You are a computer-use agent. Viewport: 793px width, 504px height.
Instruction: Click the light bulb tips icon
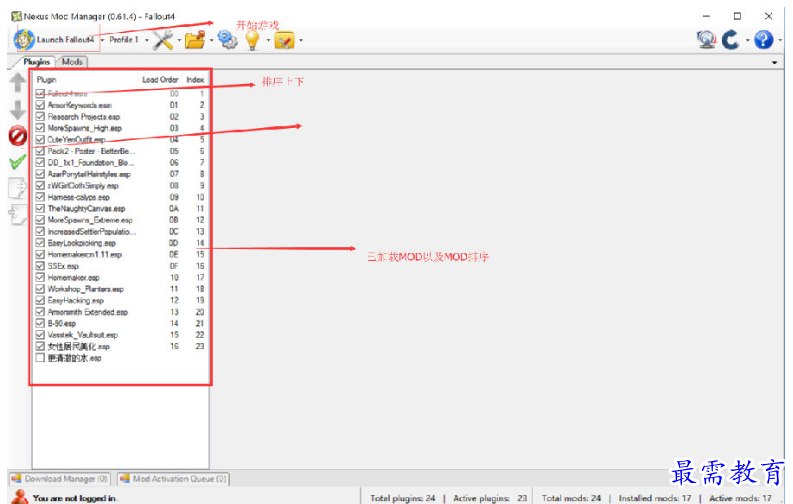(x=252, y=40)
